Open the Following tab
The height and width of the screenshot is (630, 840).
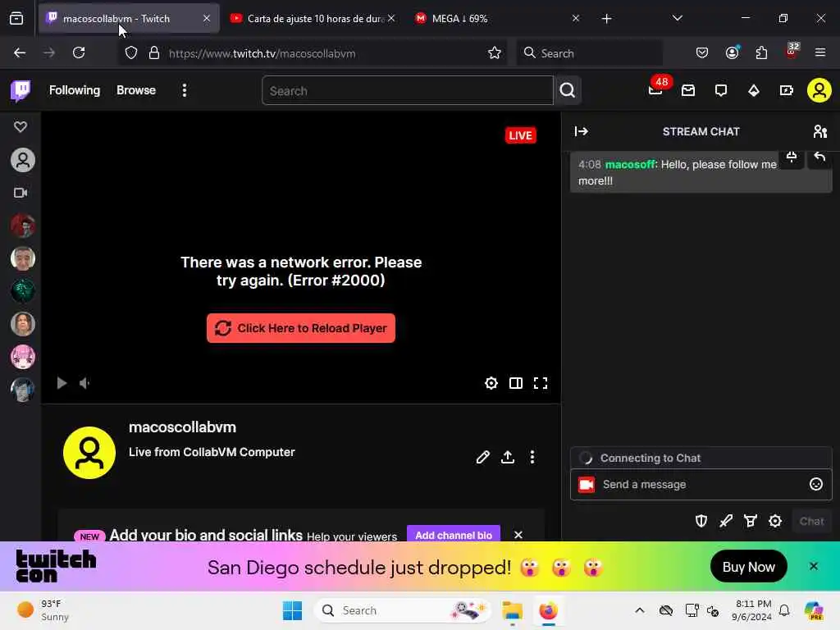75,90
